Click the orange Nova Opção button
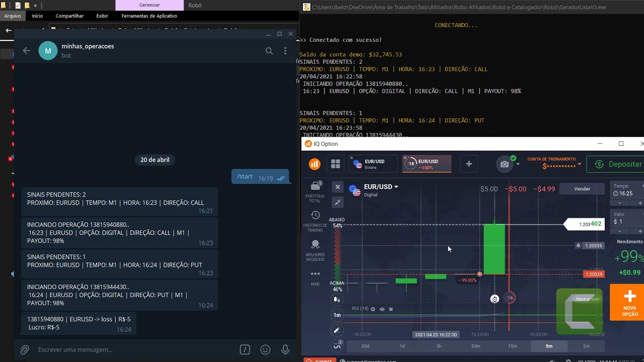This screenshot has height=362, width=644. [x=627, y=302]
